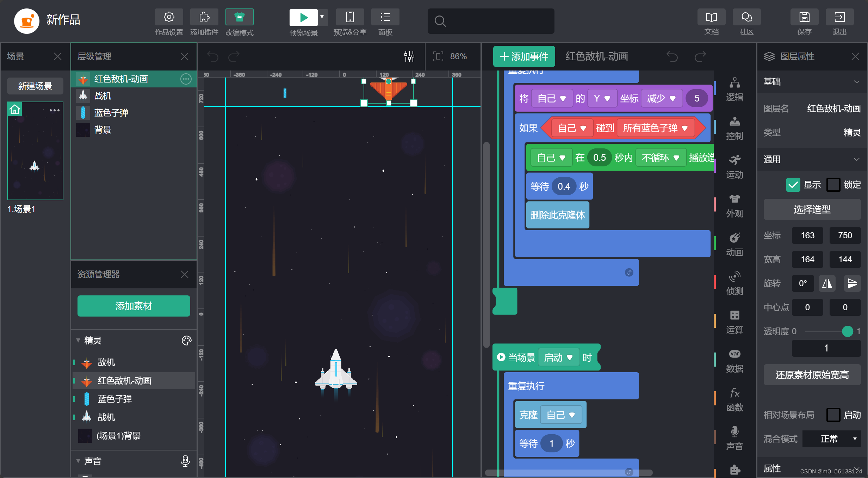Viewport: 868px width, 478px height.
Task: Click the 选择造型 button
Action: (x=812, y=209)
